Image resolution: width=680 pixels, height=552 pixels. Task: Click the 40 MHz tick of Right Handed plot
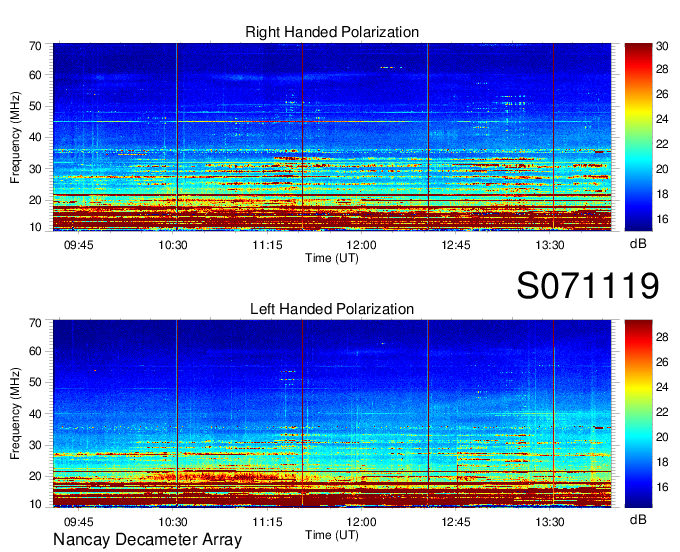[35, 137]
